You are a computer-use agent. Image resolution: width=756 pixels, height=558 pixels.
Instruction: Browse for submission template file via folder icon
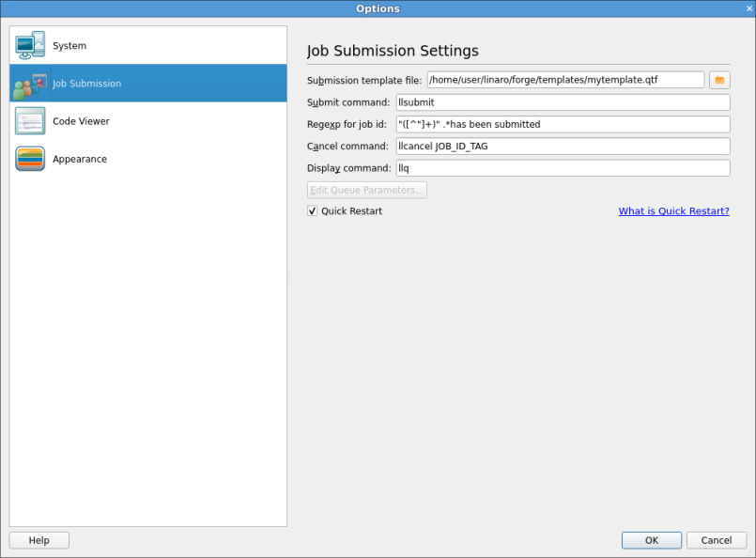pos(719,80)
